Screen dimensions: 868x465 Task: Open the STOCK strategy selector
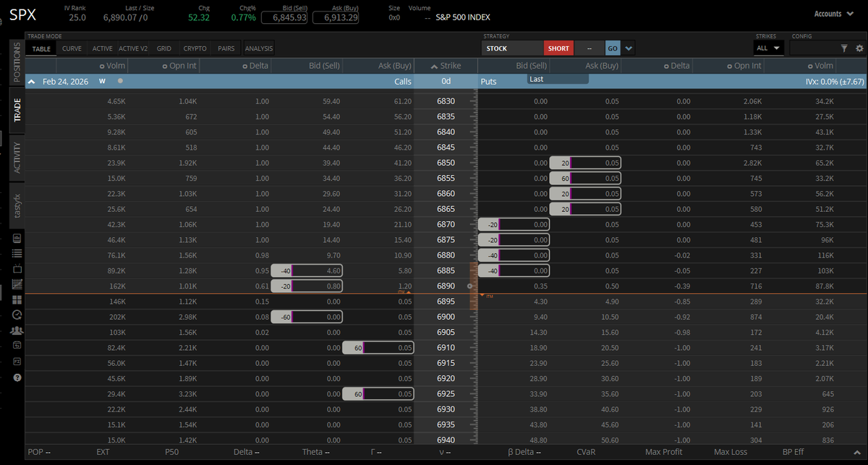513,48
